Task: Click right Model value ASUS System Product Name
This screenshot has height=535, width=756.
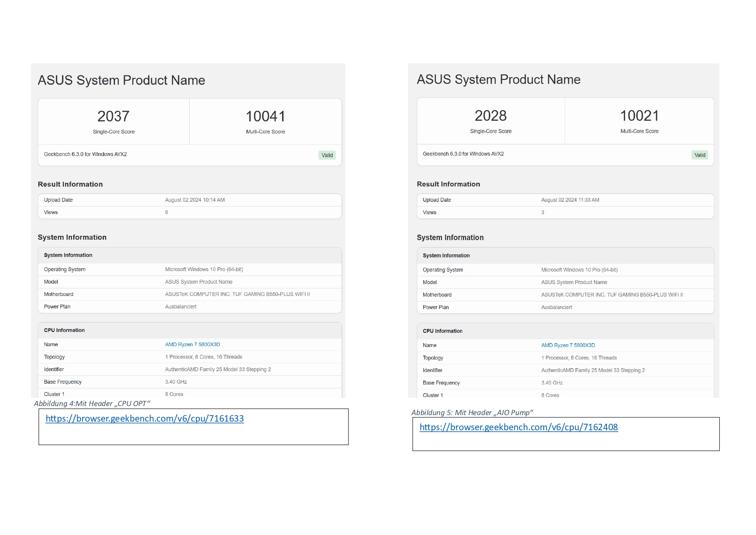Action: tap(574, 282)
